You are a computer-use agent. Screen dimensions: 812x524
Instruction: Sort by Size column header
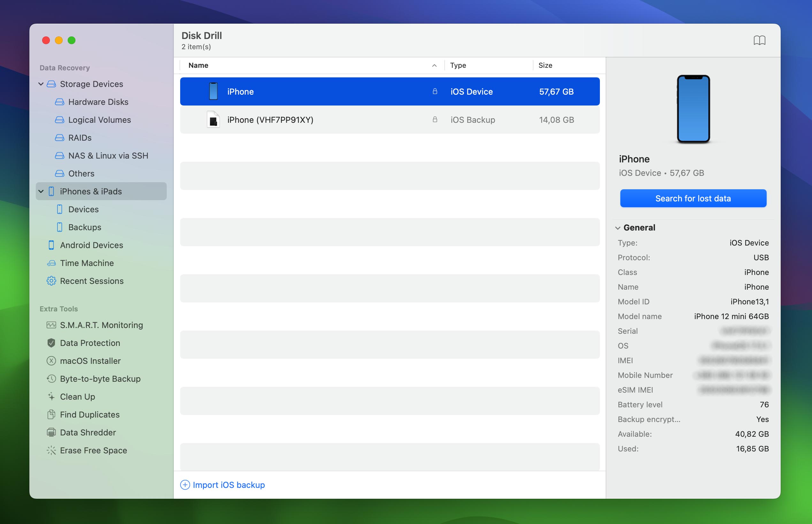[x=545, y=65]
